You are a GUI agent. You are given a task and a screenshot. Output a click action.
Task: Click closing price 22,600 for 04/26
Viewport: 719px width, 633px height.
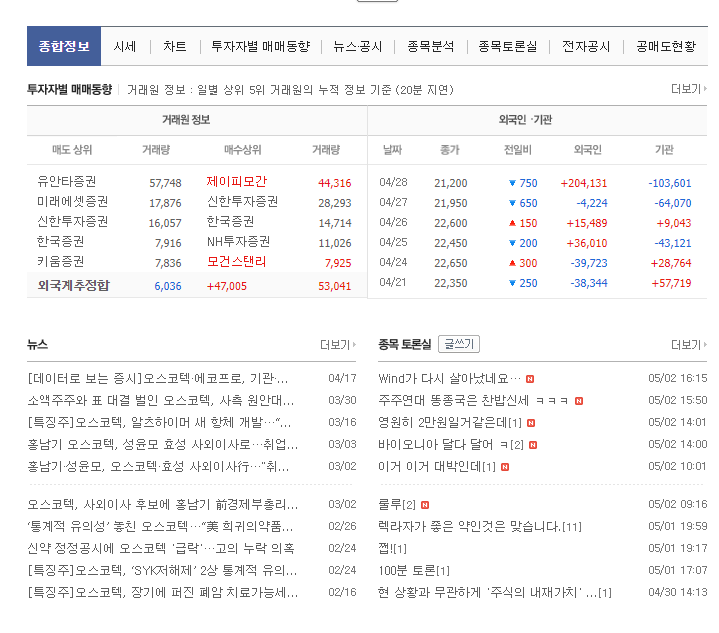pyautogui.click(x=451, y=223)
